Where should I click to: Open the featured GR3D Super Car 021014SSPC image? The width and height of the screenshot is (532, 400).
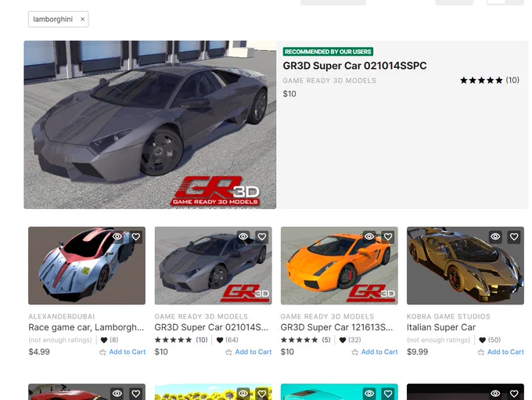[150, 124]
